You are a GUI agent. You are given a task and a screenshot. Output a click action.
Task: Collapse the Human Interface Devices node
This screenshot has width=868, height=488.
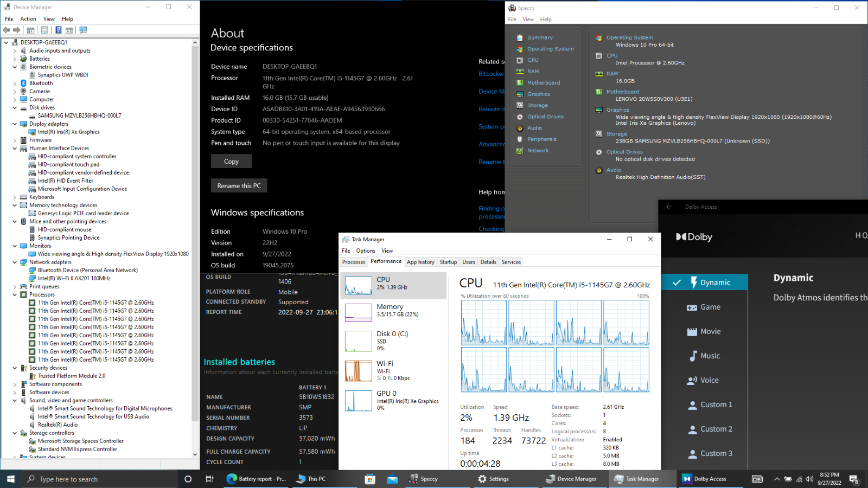15,149
